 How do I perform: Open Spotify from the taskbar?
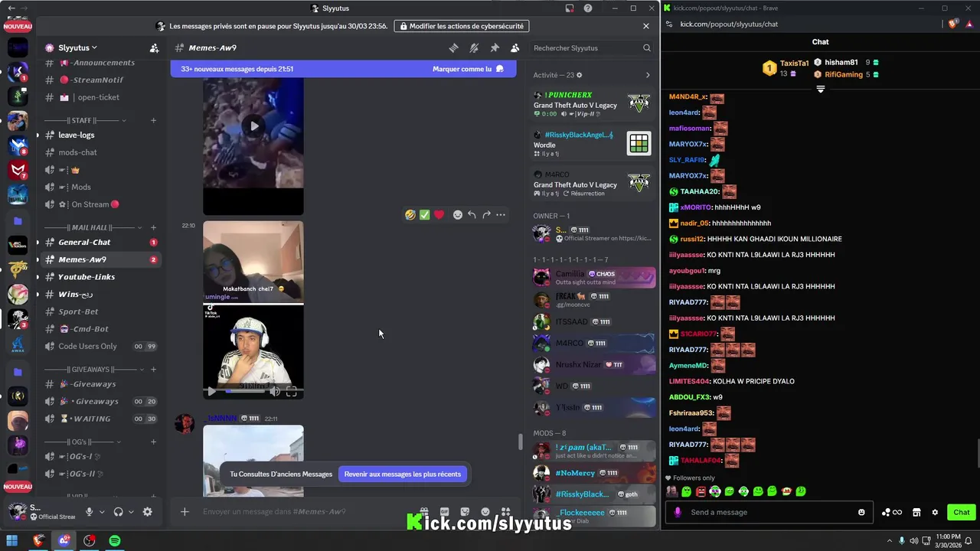click(x=115, y=541)
